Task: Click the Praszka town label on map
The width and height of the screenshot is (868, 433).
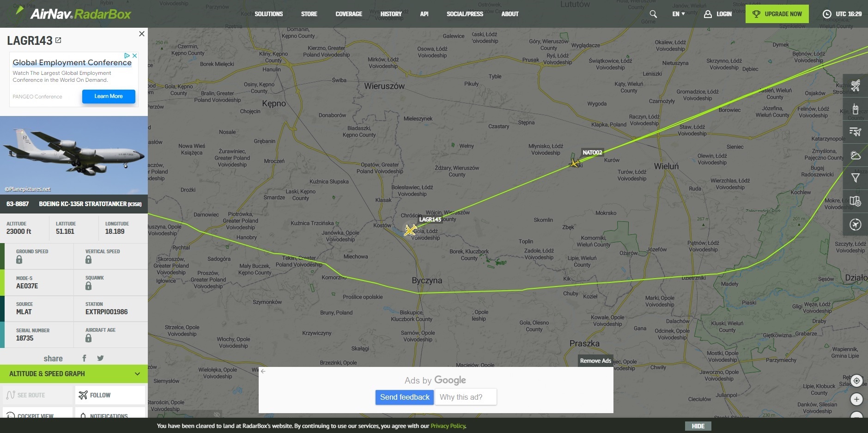Action: 584,343
